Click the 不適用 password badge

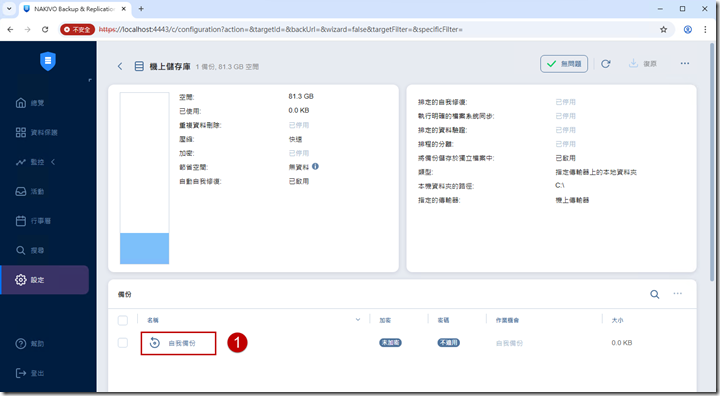click(448, 343)
